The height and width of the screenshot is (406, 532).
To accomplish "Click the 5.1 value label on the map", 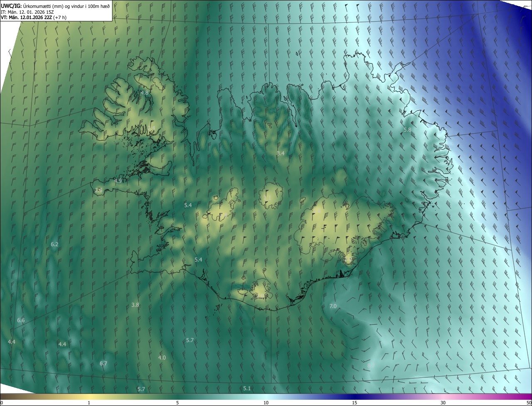I will 247,389.
